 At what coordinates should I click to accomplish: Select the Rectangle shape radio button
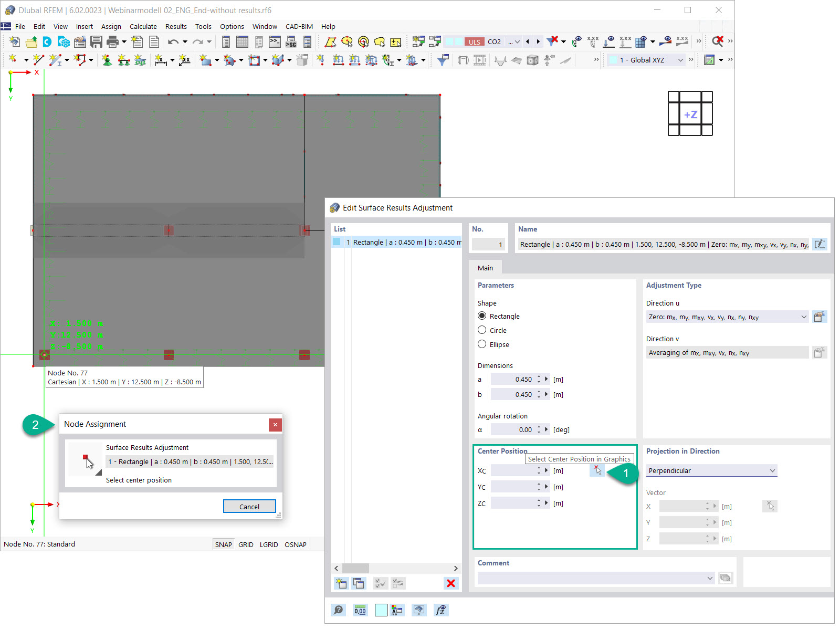tap(482, 316)
